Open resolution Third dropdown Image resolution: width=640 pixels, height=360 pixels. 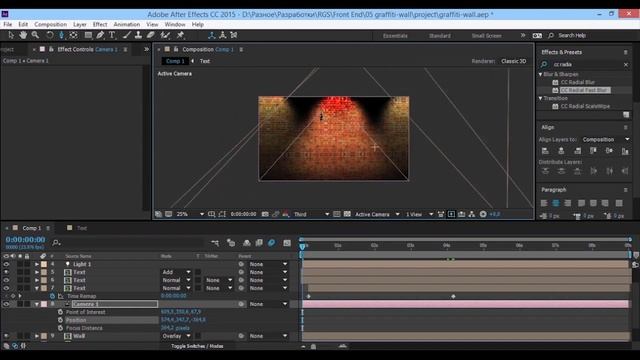coord(311,214)
